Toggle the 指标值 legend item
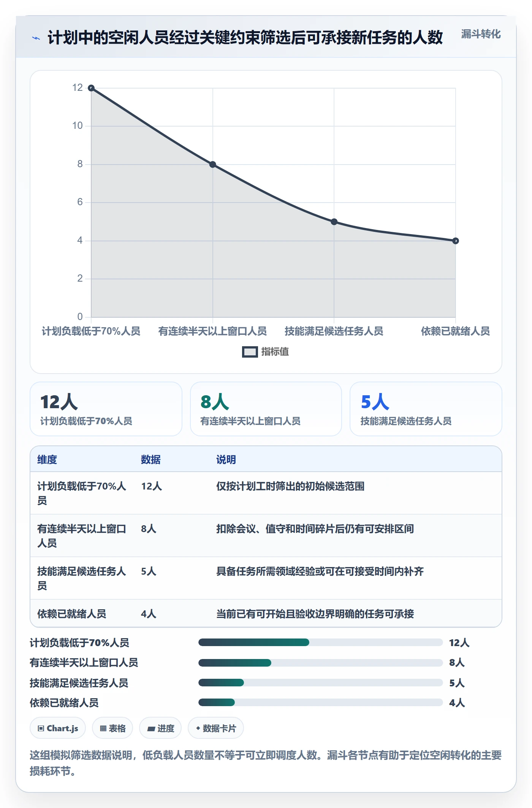Viewport: 532px width, 808px height. click(266, 352)
